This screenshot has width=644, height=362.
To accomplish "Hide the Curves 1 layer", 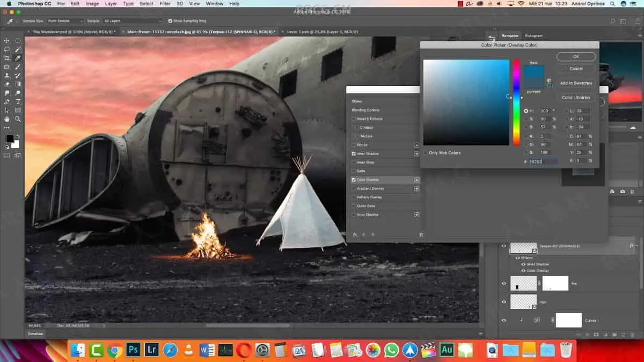I will coord(503,320).
